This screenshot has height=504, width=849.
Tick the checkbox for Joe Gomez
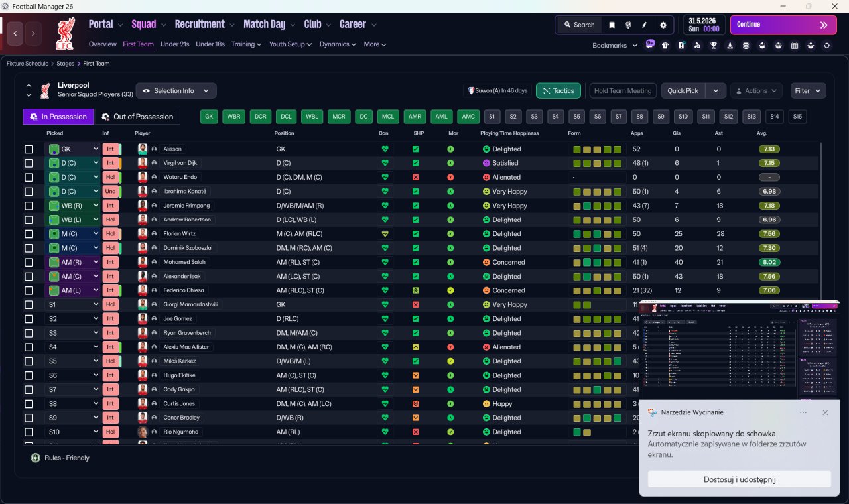pyautogui.click(x=29, y=319)
